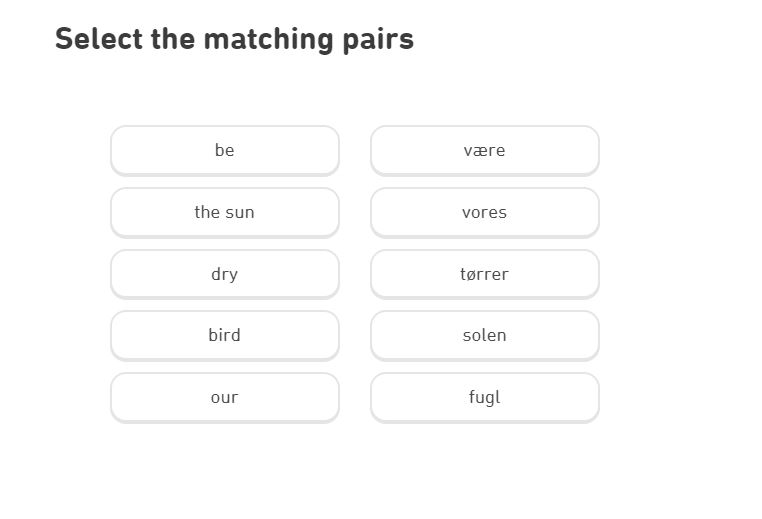This screenshot has width=762, height=519.
Task: Pick the Danish word meaning "dry"
Action: 484,274
